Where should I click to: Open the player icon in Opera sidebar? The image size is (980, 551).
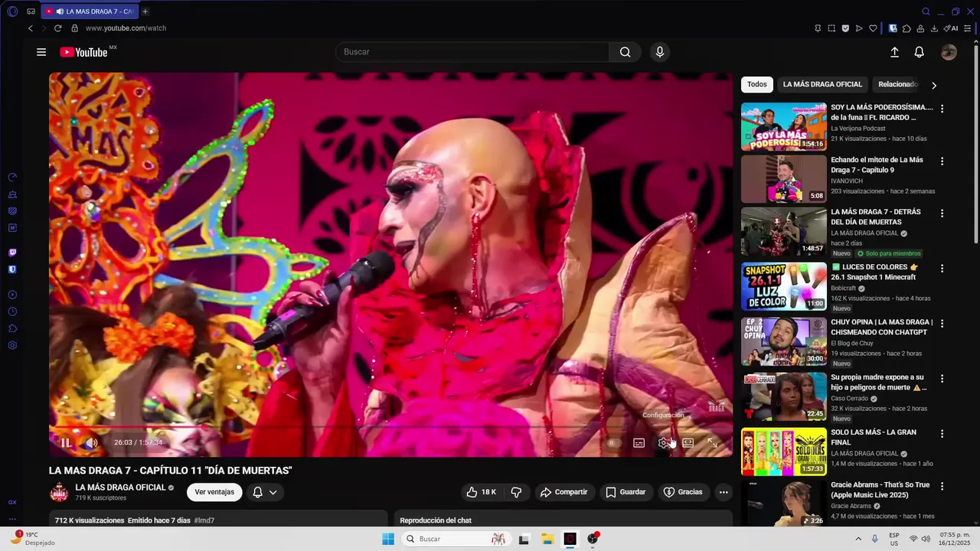tap(12, 295)
